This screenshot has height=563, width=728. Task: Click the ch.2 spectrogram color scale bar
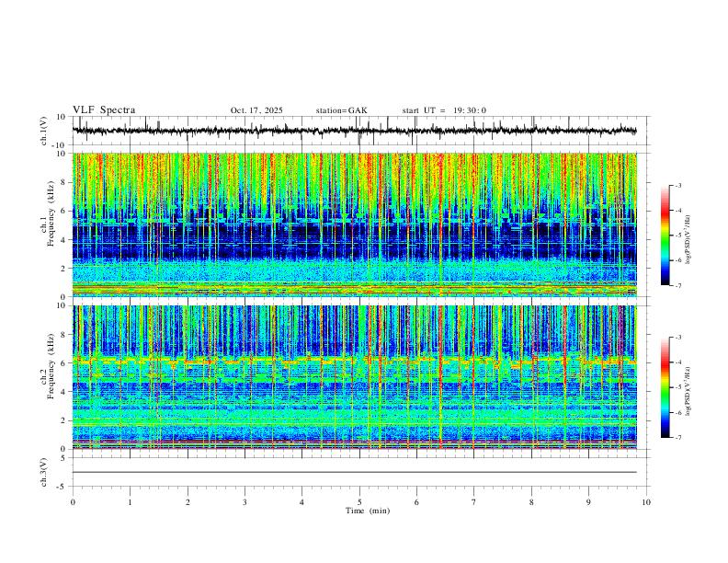coord(665,387)
